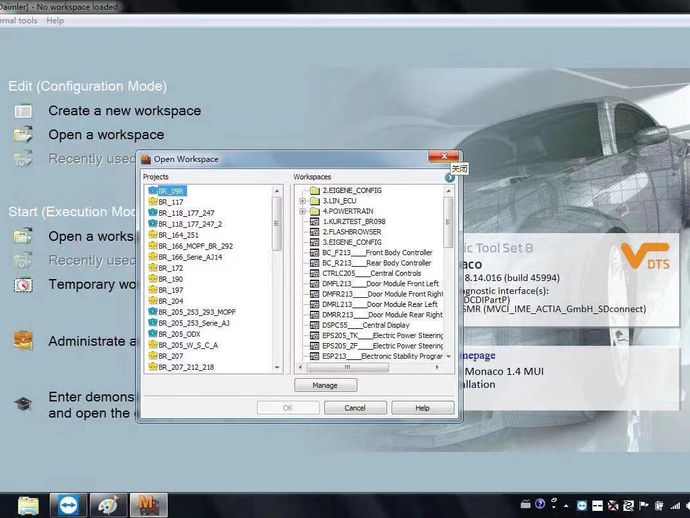Click Temporary workspace link

[x=92, y=285]
